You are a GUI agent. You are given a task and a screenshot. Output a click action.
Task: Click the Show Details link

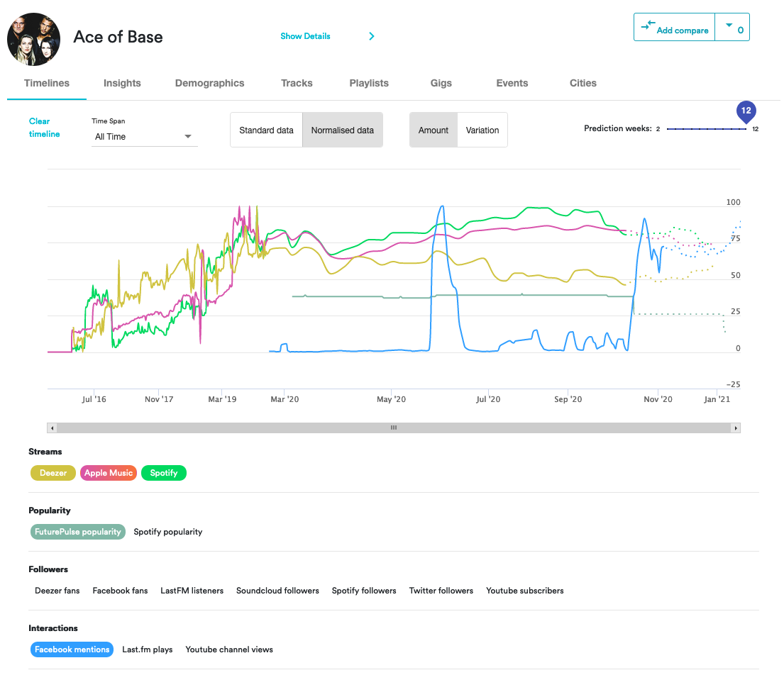(305, 36)
